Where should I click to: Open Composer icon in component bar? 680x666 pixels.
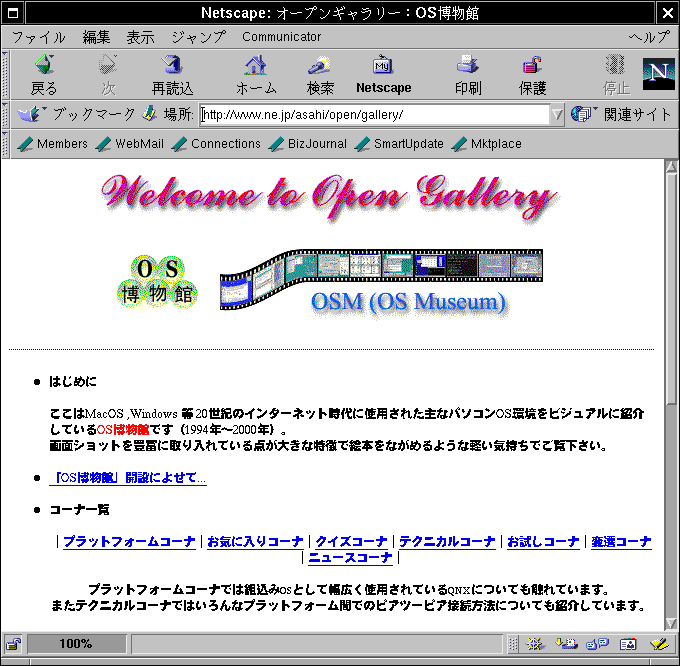click(x=659, y=644)
